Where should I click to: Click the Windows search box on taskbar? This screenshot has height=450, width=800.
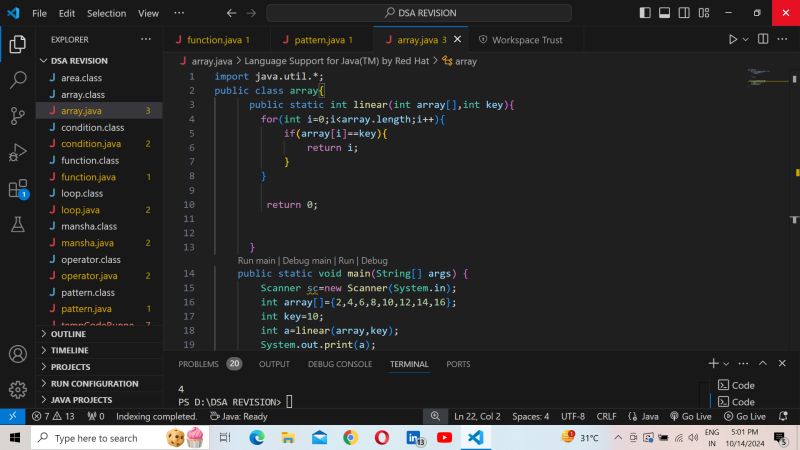[x=120, y=438]
